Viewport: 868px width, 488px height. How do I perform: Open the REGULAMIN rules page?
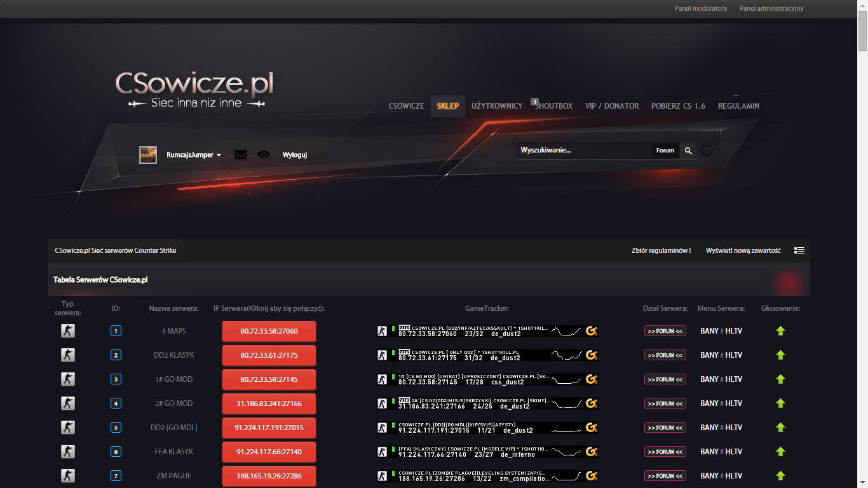(738, 106)
